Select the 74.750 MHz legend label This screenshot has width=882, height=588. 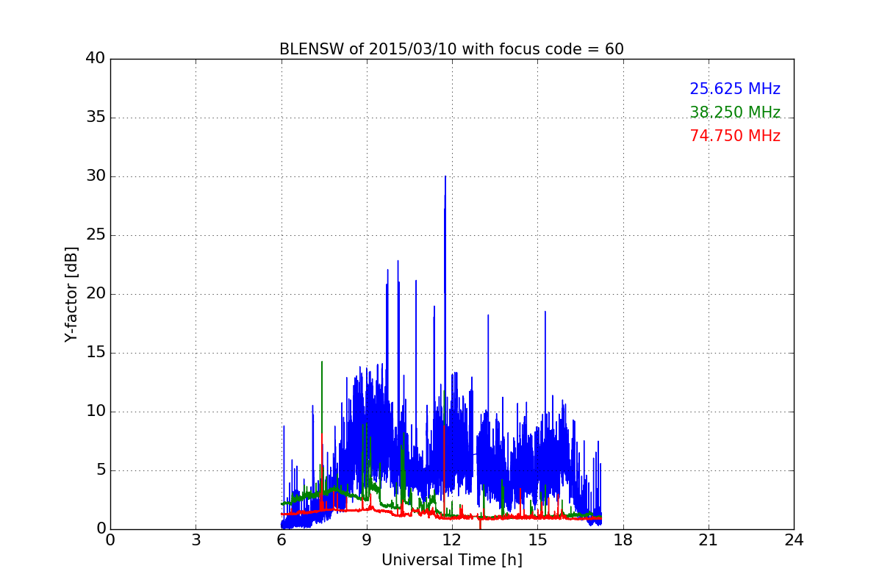[x=735, y=136]
